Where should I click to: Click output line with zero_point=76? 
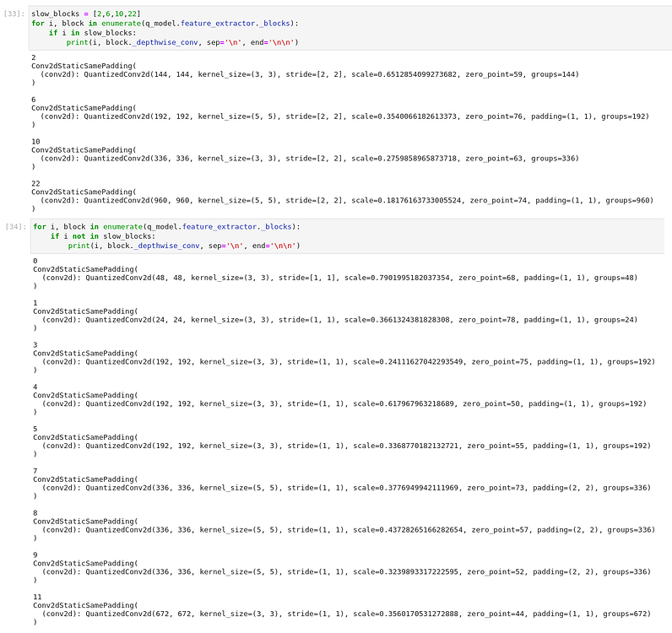pyautogui.click(x=338, y=116)
